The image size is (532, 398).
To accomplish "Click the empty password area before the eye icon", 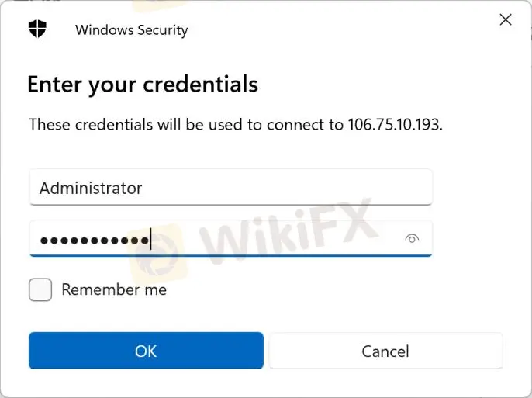I will pyautogui.click(x=277, y=239).
